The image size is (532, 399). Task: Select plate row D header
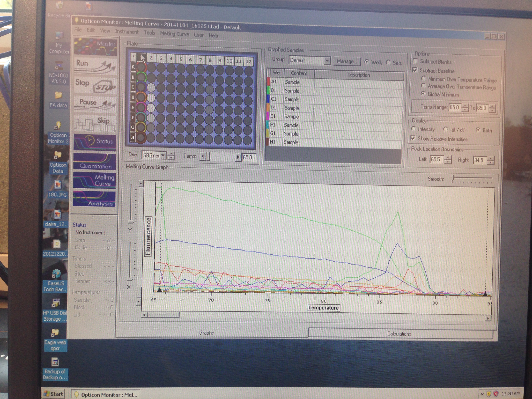tap(133, 97)
